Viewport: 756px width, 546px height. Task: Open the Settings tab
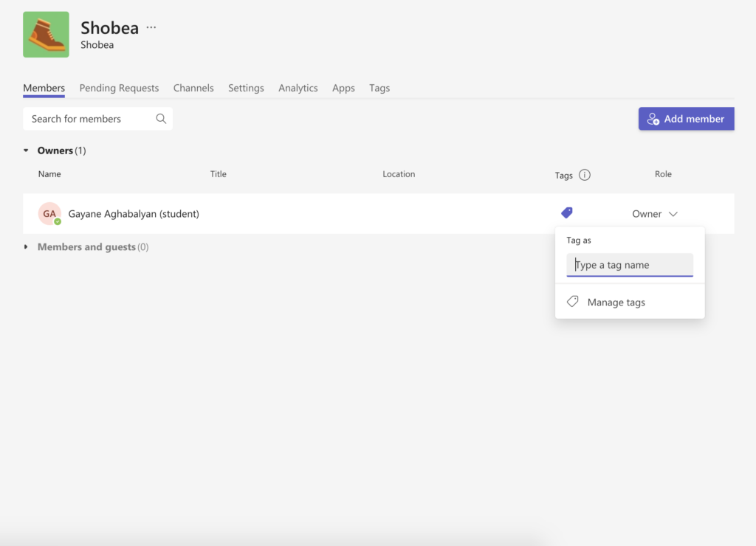coord(246,88)
